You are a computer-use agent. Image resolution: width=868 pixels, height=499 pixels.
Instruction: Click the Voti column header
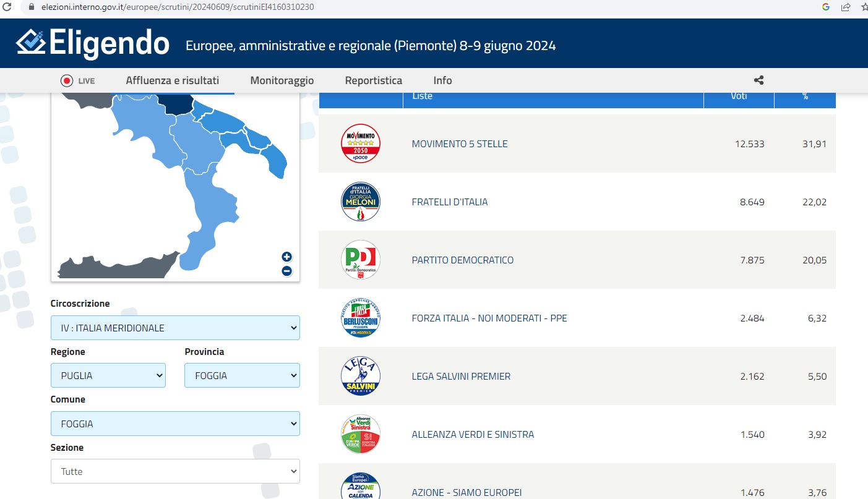[739, 97]
